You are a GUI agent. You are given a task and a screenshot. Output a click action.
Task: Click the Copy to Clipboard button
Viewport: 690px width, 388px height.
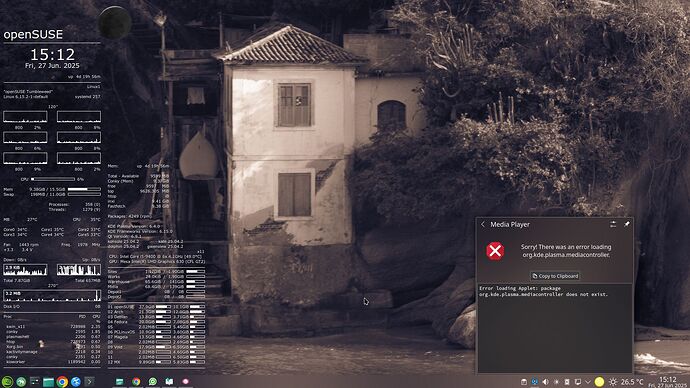click(555, 276)
